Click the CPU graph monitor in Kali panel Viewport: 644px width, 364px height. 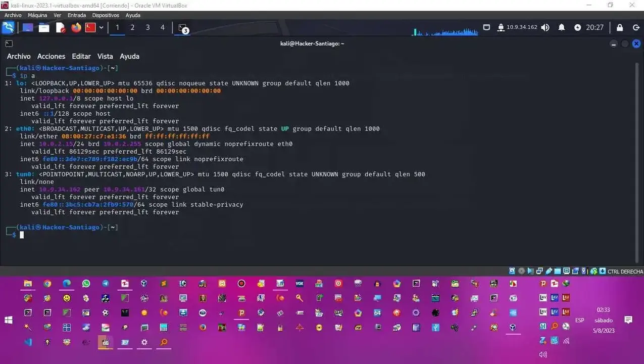[445, 31]
